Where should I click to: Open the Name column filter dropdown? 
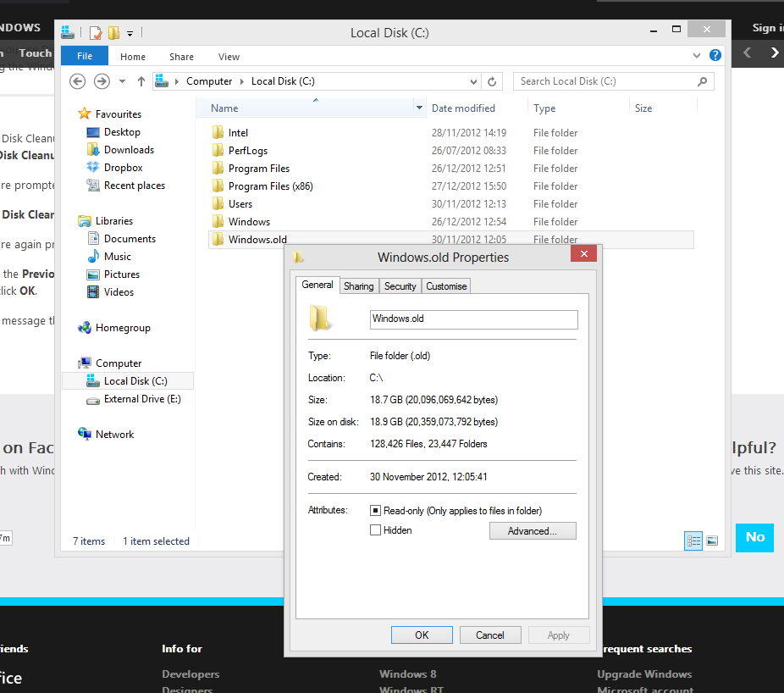pos(419,108)
